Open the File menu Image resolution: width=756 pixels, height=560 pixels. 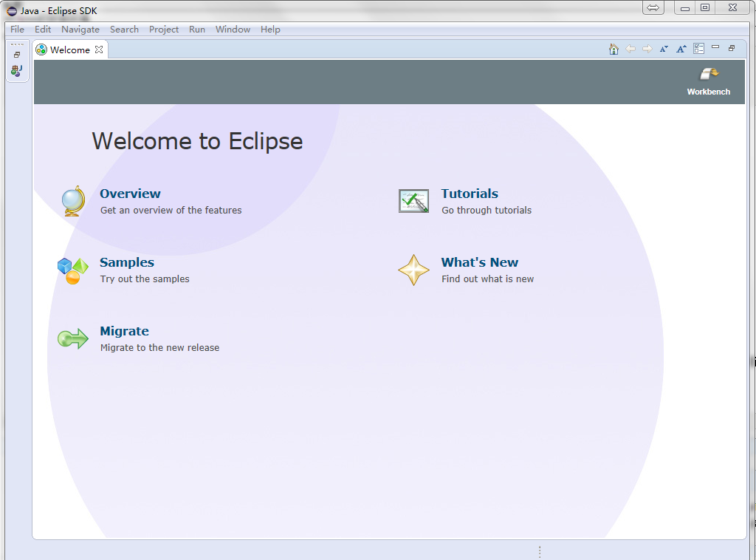[x=18, y=30]
